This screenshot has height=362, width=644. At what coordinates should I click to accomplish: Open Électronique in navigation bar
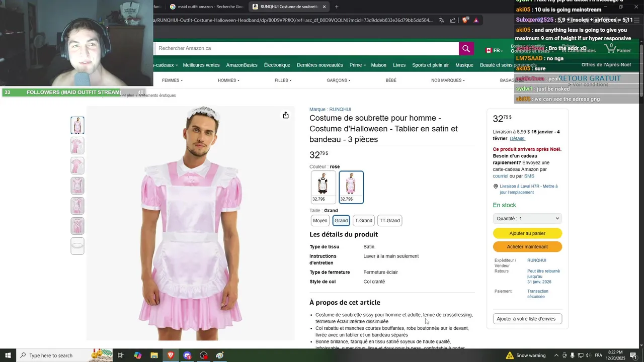click(x=277, y=65)
